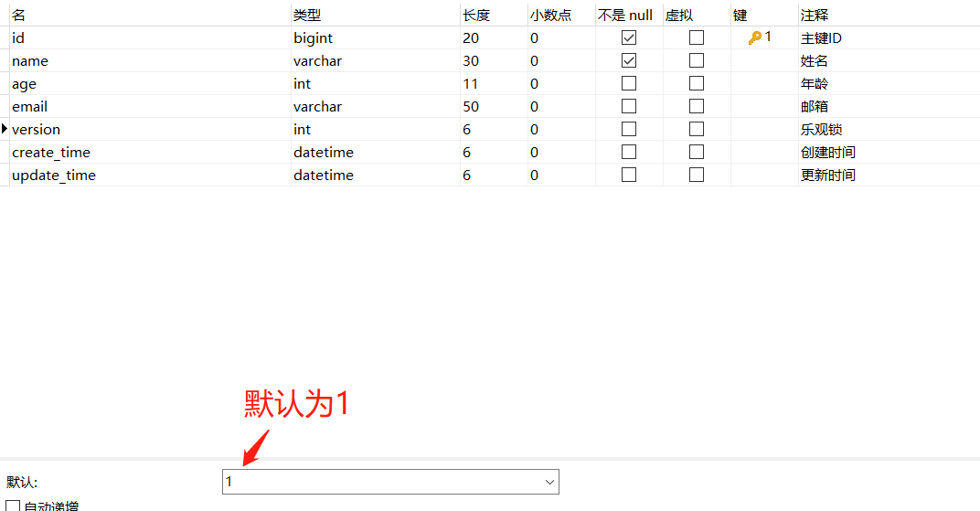Click the length value 6 for version
This screenshot has height=511, width=980.
point(494,129)
